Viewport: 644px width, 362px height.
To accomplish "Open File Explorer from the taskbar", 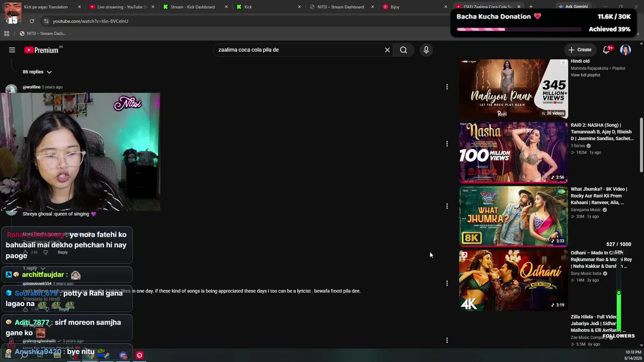I will pyautogui.click(x=57, y=355).
